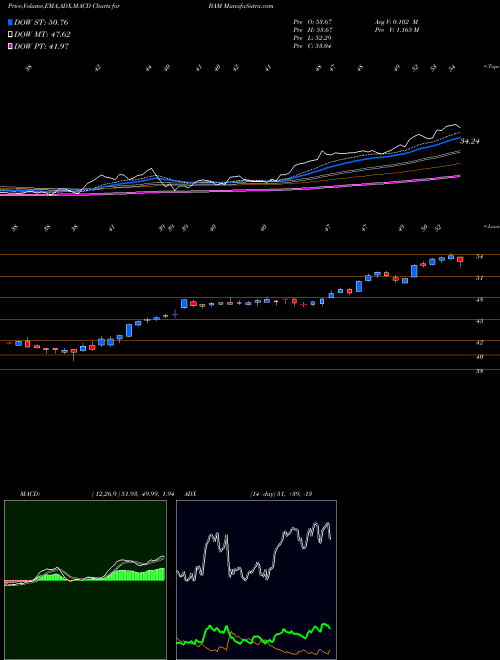This screenshot has width=500, height=660.
Task: Click the 'Pre V: 1.165 M' value
Action: pyautogui.click(x=396, y=30)
